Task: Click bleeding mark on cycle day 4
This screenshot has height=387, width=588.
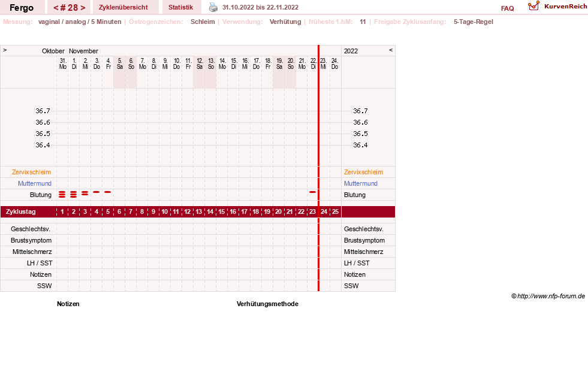Action: click(97, 192)
